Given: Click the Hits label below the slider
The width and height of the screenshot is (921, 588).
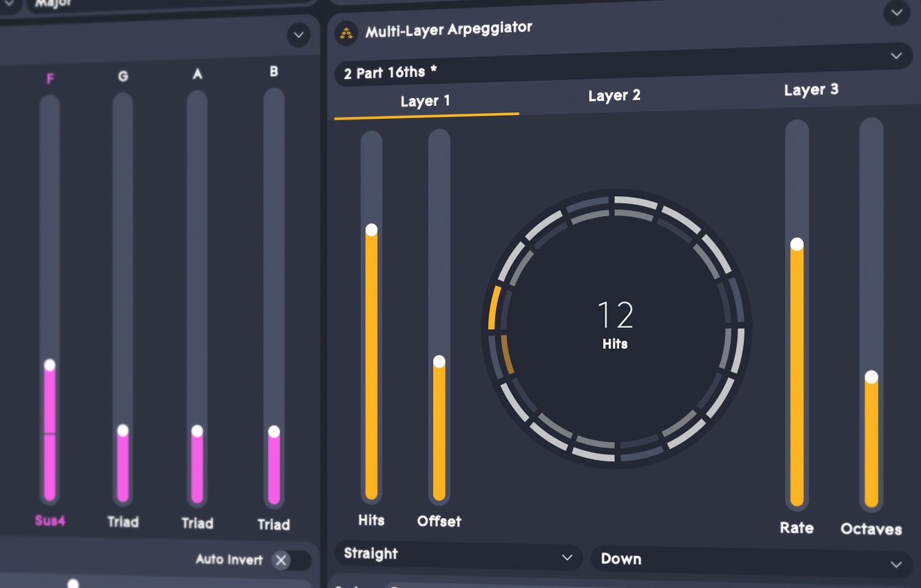Looking at the screenshot, I should pyautogui.click(x=371, y=521).
